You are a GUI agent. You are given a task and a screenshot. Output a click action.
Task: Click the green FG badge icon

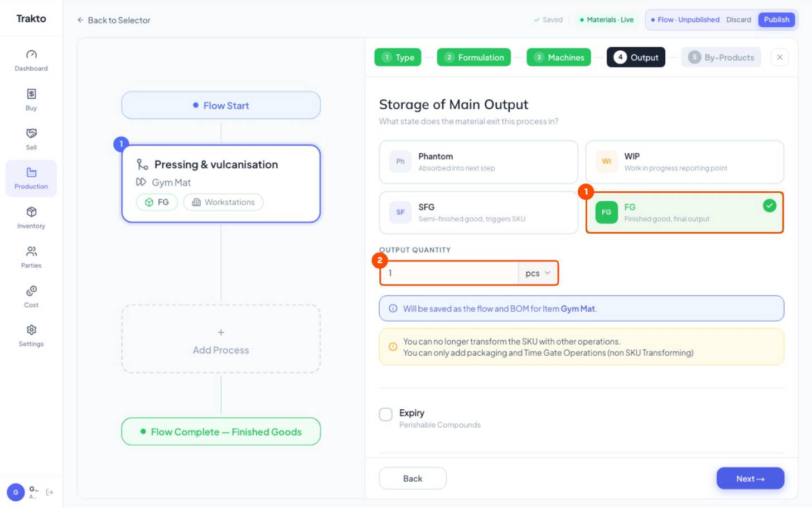click(606, 212)
